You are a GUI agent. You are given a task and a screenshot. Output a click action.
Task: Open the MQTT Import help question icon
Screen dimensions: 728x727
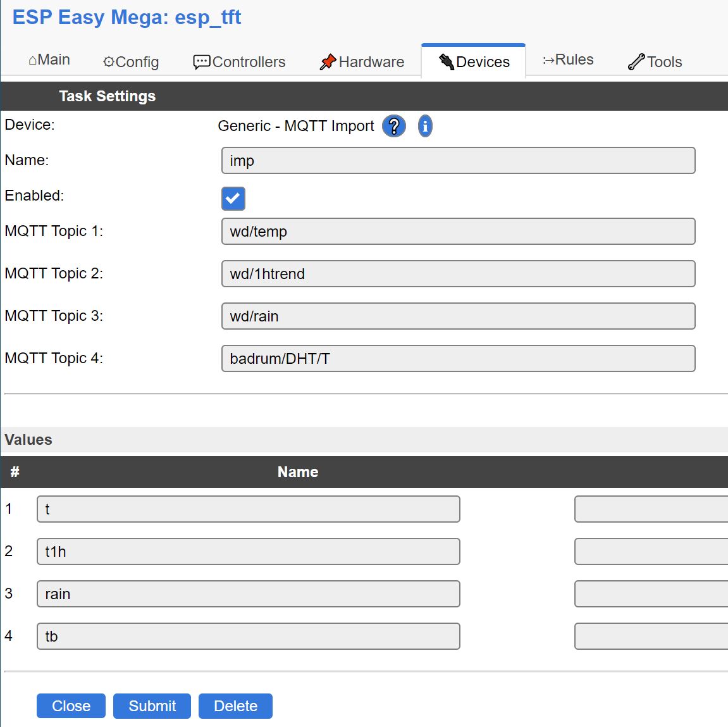coord(393,126)
